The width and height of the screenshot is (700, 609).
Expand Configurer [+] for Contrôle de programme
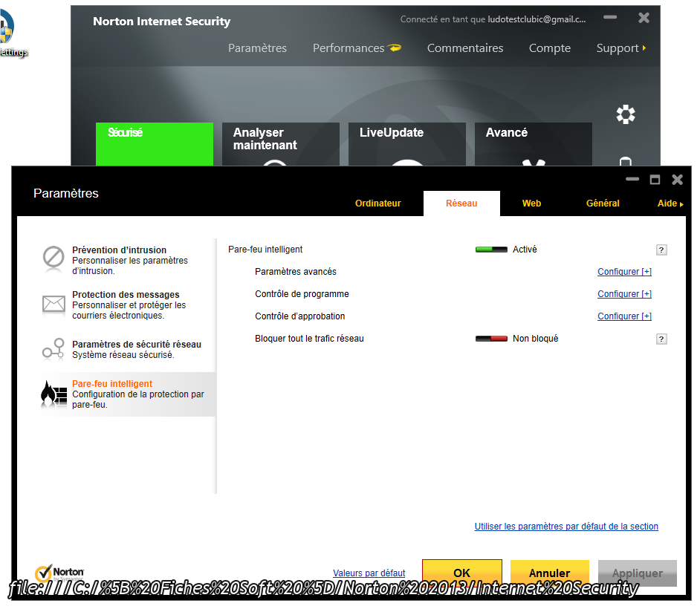point(624,294)
